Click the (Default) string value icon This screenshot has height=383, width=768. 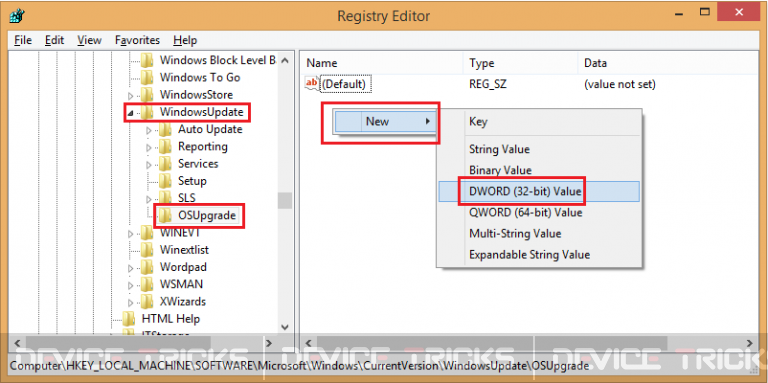click(x=312, y=84)
